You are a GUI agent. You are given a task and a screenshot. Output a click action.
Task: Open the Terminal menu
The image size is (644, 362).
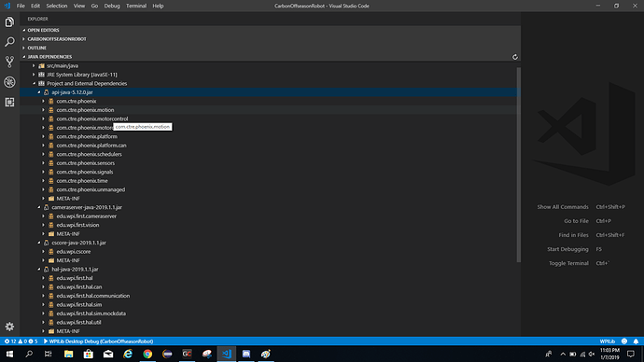(x=136, y=6)
